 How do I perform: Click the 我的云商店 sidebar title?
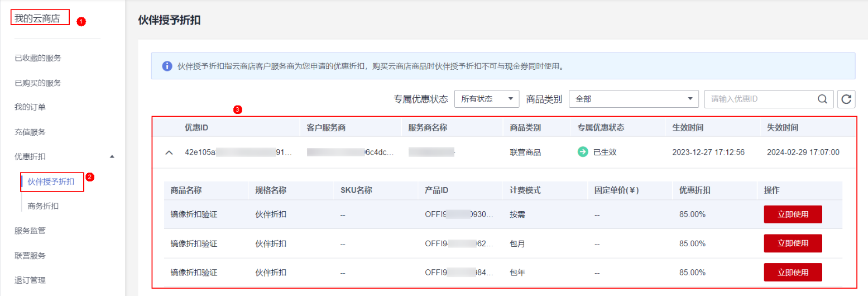(37, 18)
